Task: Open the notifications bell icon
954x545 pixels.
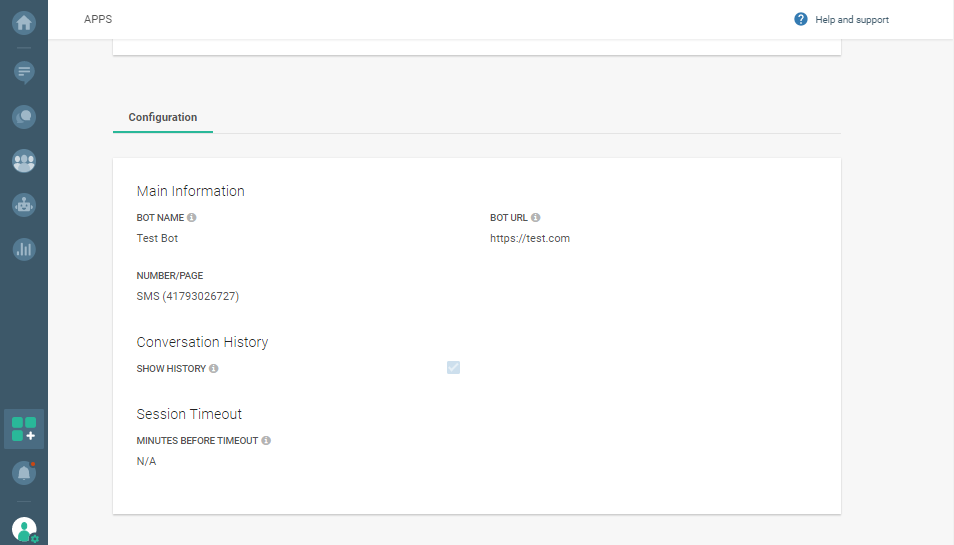Action: 24,473
